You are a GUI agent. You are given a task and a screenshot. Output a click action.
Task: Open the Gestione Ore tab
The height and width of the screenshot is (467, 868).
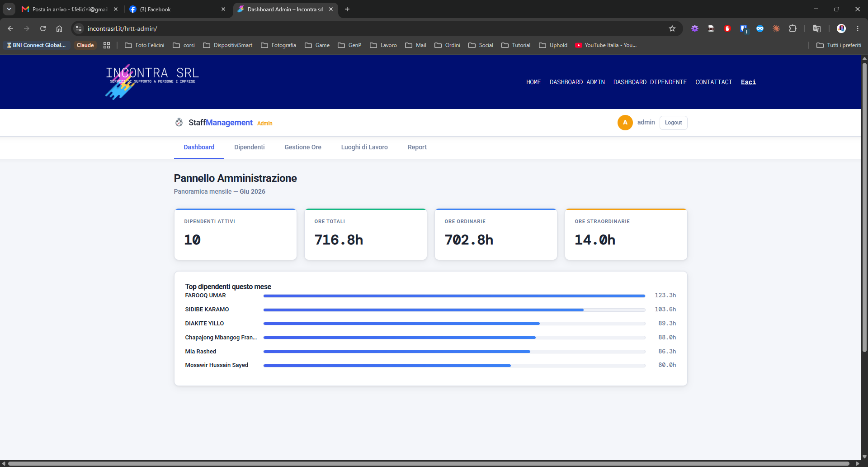point(303,147)
